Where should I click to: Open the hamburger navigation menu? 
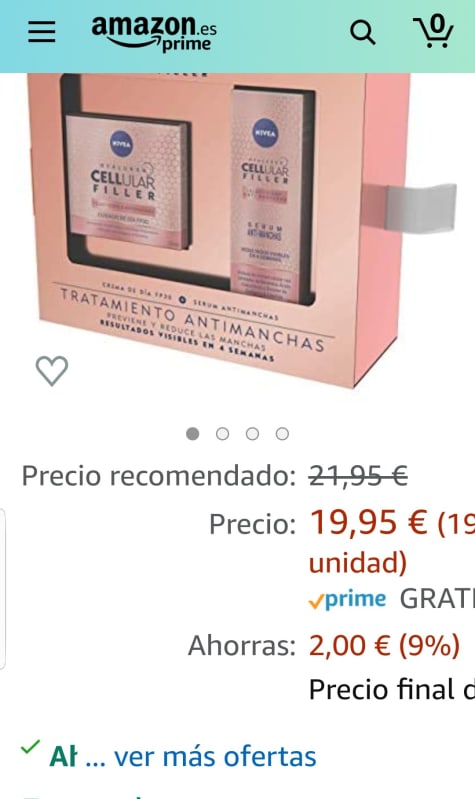(x=41, y=32)
